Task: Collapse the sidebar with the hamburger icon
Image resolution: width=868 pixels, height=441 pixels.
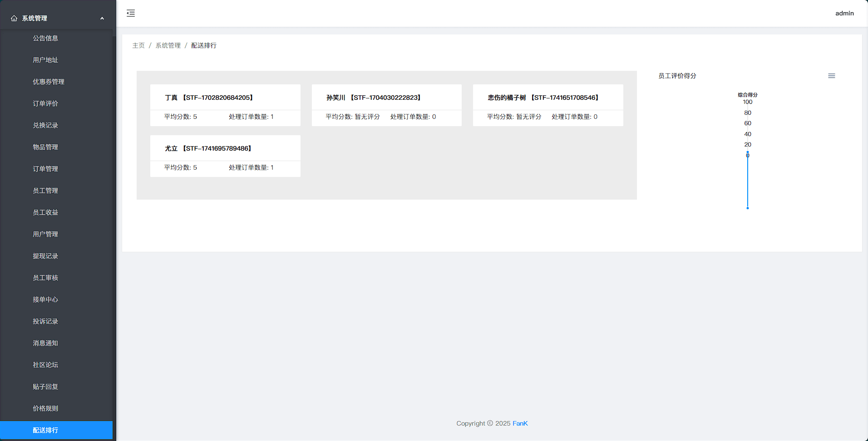Action: (131, 13)
